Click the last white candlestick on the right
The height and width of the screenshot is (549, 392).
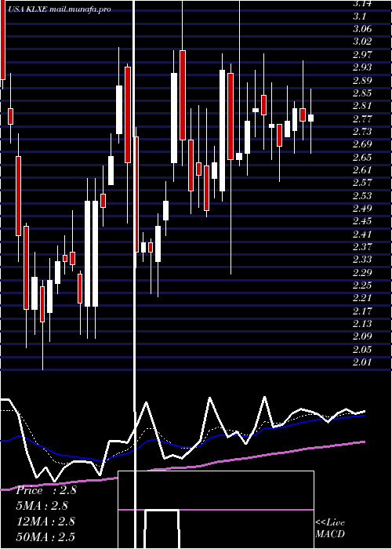coord(310,118)
